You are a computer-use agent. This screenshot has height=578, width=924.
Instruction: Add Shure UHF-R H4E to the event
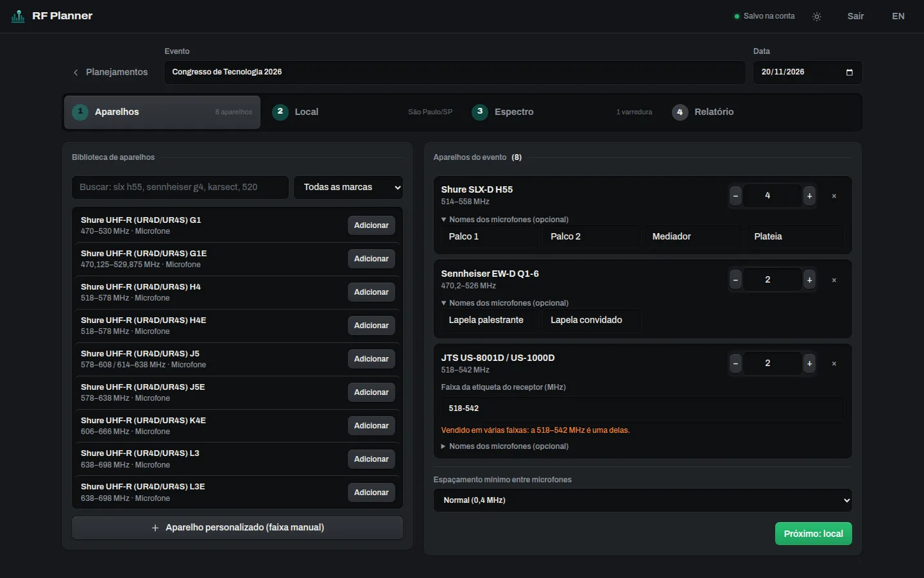[372, 326]
